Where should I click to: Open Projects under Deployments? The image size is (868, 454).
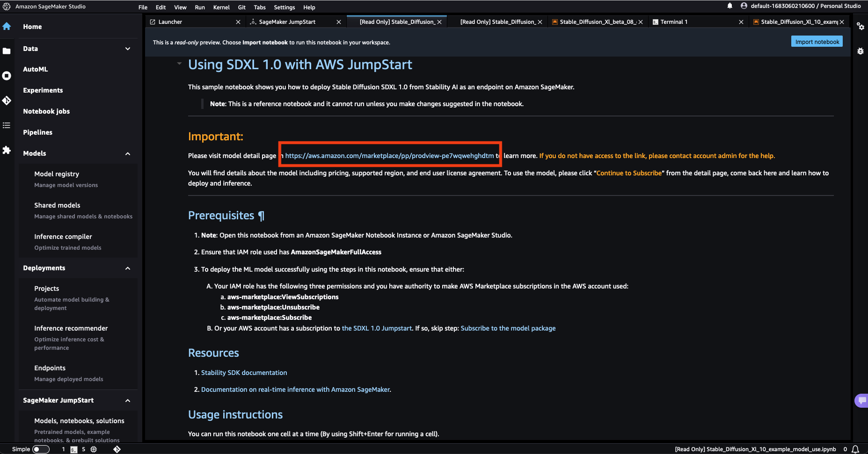[47, 288]
